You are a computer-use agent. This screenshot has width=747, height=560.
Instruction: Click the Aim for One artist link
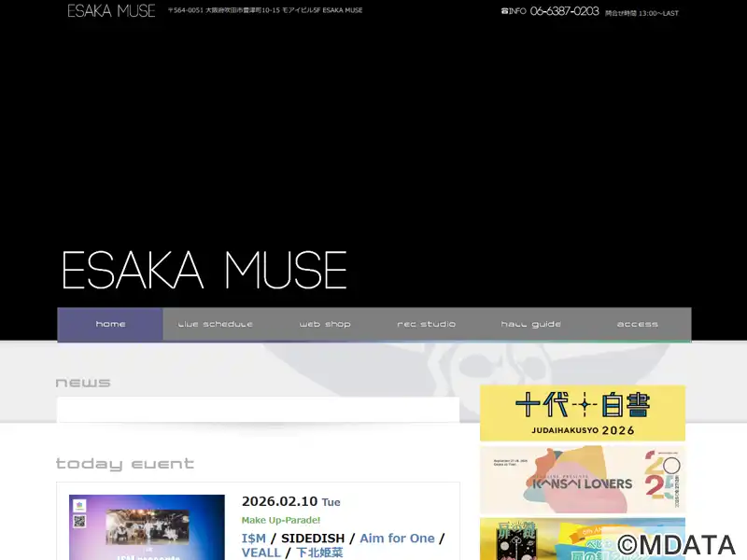[397, 539]
